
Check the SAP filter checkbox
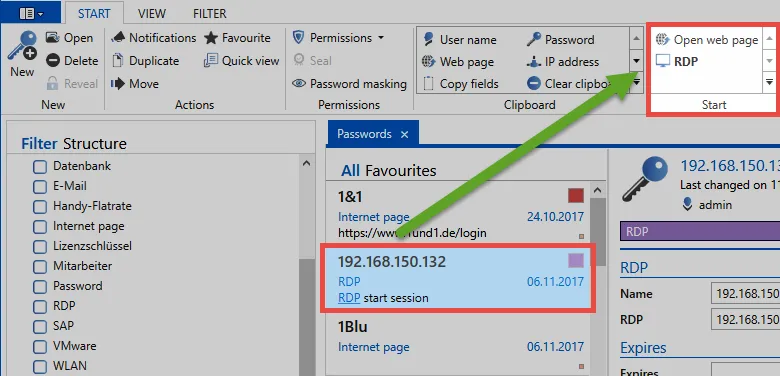[x=40, y=327]
